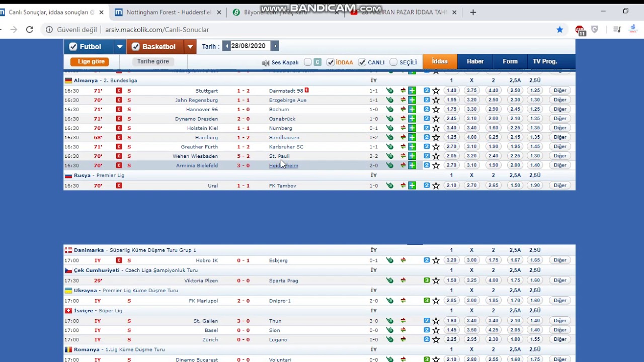Image resolution: width=644 pixels, height=362 pixels.
Task: Open the Futbol dropdown arrow
Action: (120, 47)
